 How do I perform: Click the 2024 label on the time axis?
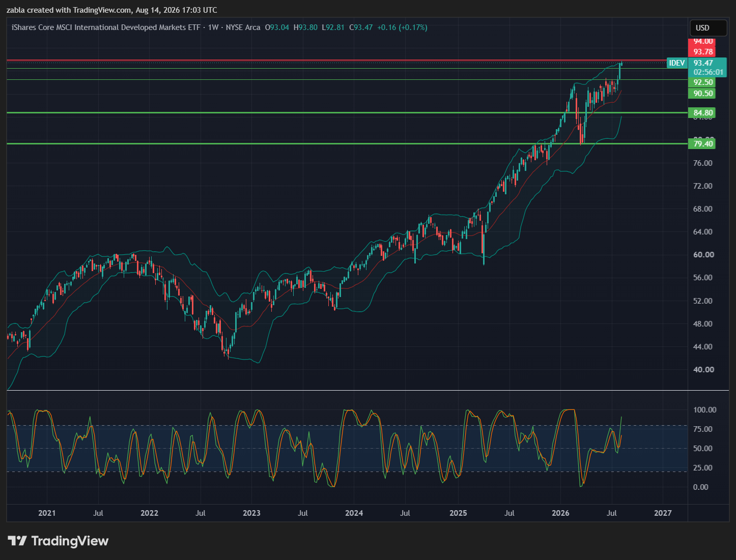point(354,513)
